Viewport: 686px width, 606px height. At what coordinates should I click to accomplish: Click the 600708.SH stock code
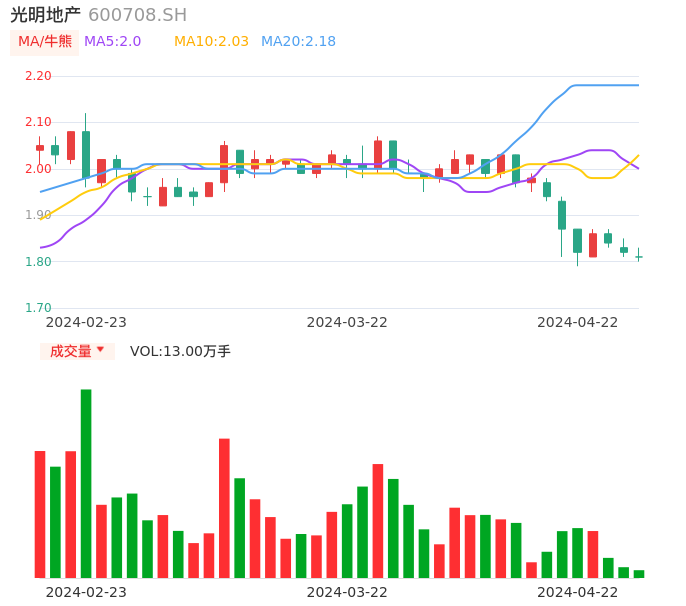(x=137, y=15)
